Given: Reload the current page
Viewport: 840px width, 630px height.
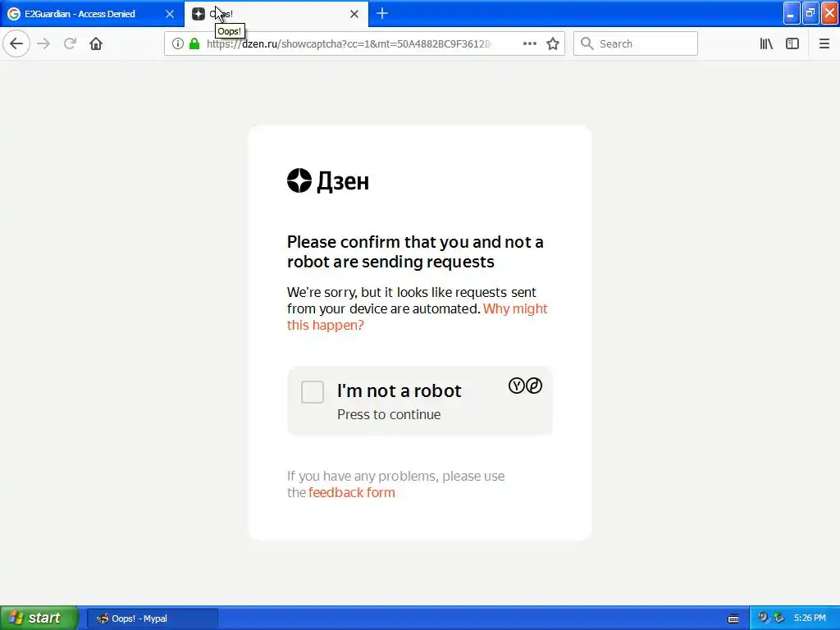Looking at the screenshot, I should 71,43.
